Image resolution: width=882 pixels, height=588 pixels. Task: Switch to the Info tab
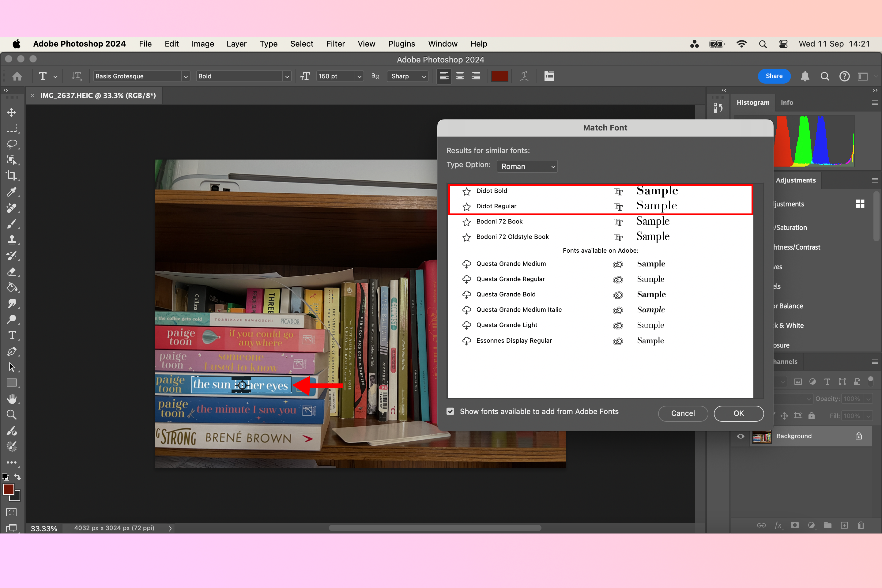pyautogui.click(x=787, y=102)
